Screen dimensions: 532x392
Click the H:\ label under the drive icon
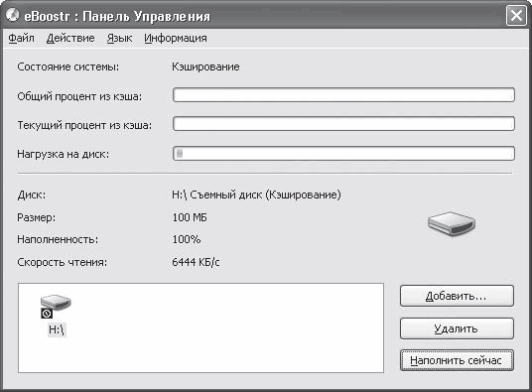(x=57, y=329)
